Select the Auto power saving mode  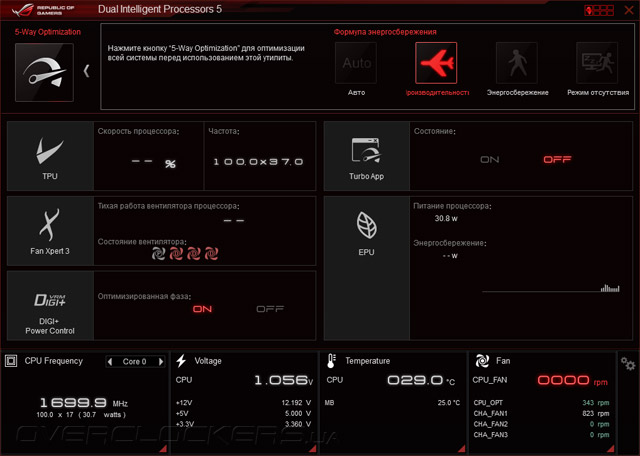click(x=356, y=63)
